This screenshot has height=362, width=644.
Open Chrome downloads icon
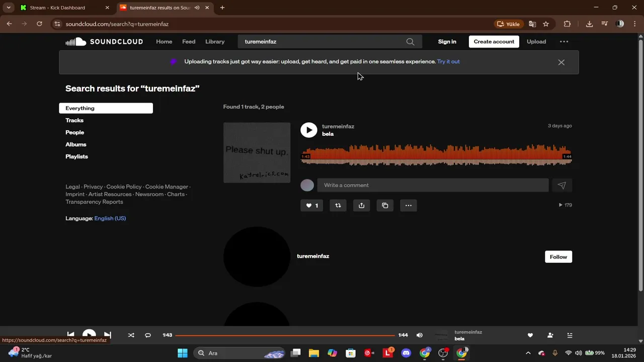tap(589, 24)
